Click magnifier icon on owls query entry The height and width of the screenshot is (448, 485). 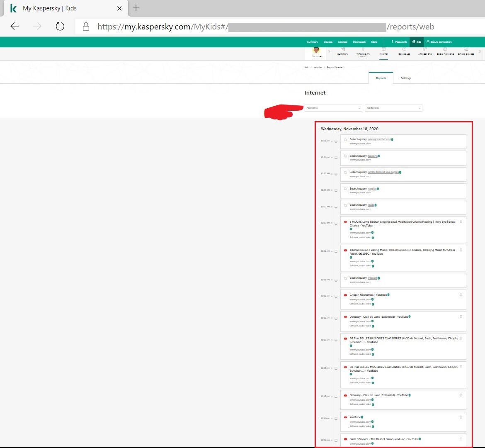point(345,206)
